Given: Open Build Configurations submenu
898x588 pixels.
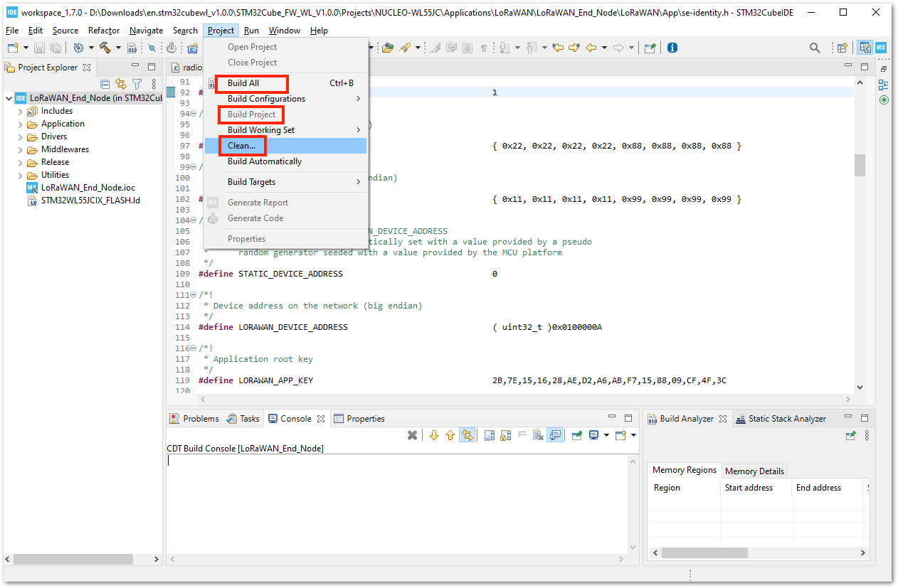Looking at the screenshot, I should 285,99.
